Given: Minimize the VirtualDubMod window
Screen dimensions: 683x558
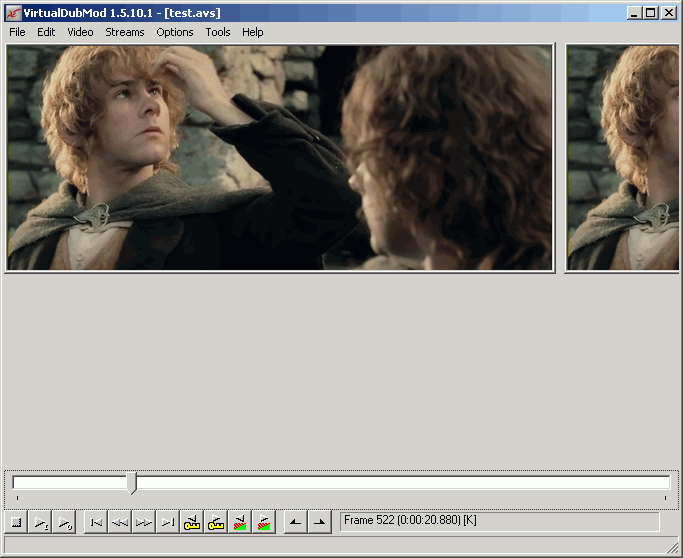Looking at the screenshot, I should [634, 13].
